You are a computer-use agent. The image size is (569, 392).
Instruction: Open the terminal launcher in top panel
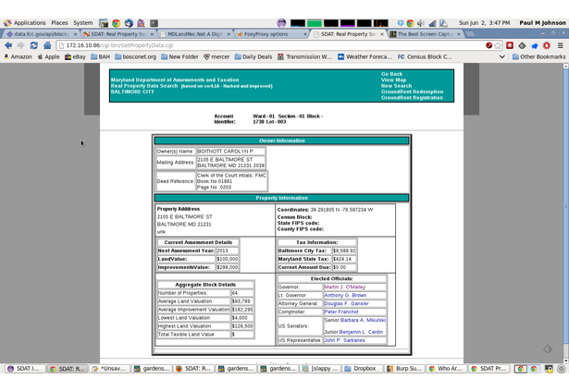coord(154,23)
